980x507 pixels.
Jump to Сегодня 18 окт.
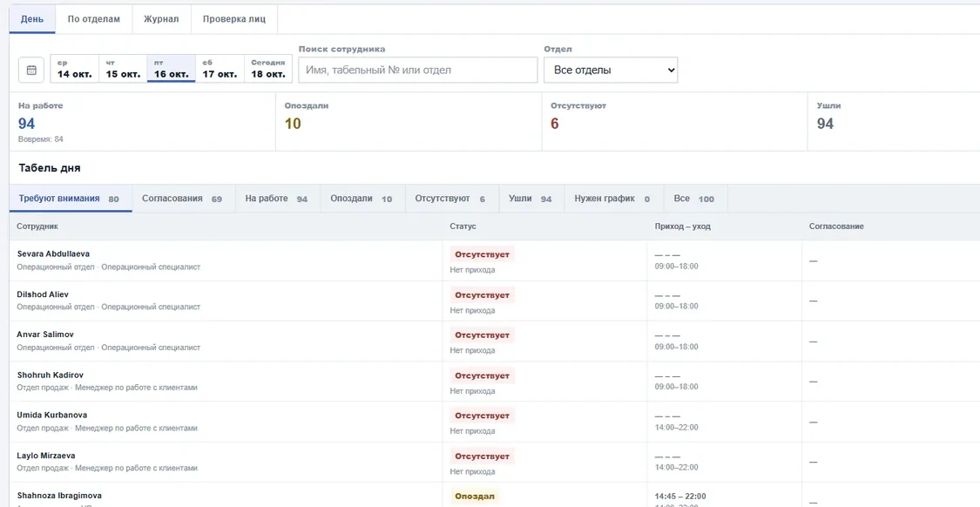(x=268, y=69)
